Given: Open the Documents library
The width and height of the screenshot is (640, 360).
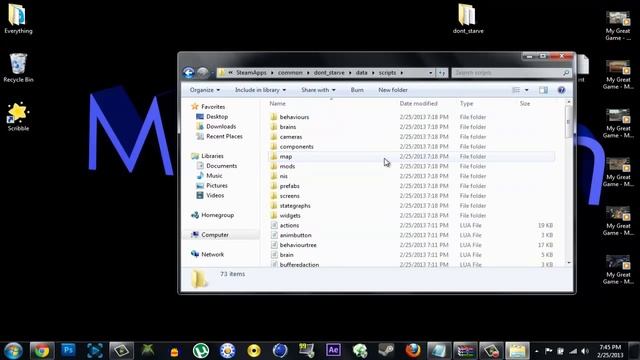Looking at the screenshot, I should coord(217,166).
